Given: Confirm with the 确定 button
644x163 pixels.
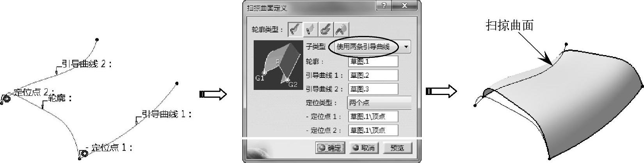Looking at the screenshot, I should (329, 148).
